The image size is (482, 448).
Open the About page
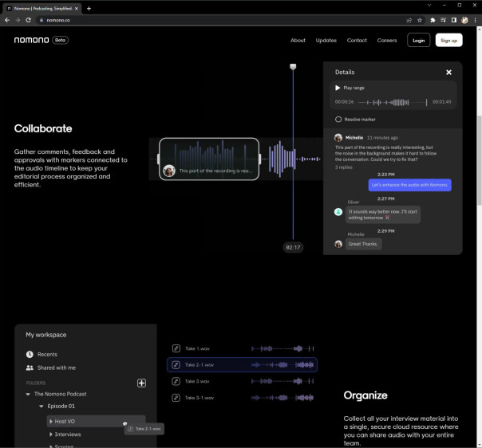pos(298,40)
